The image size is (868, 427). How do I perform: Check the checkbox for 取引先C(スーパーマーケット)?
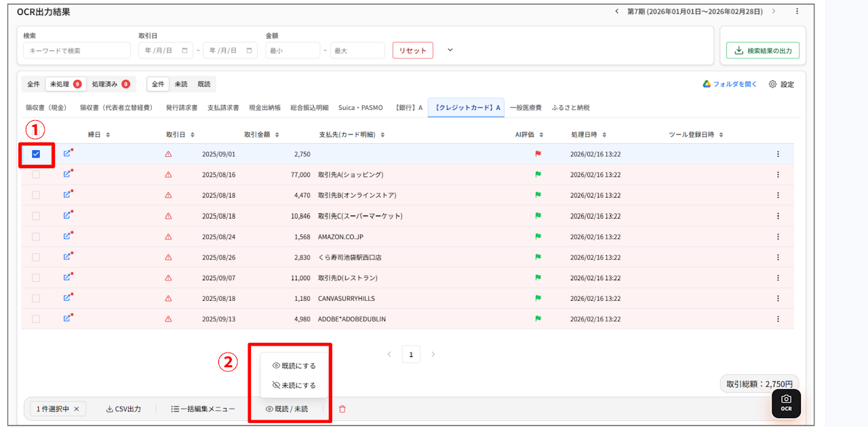click(x=36, y=216)
